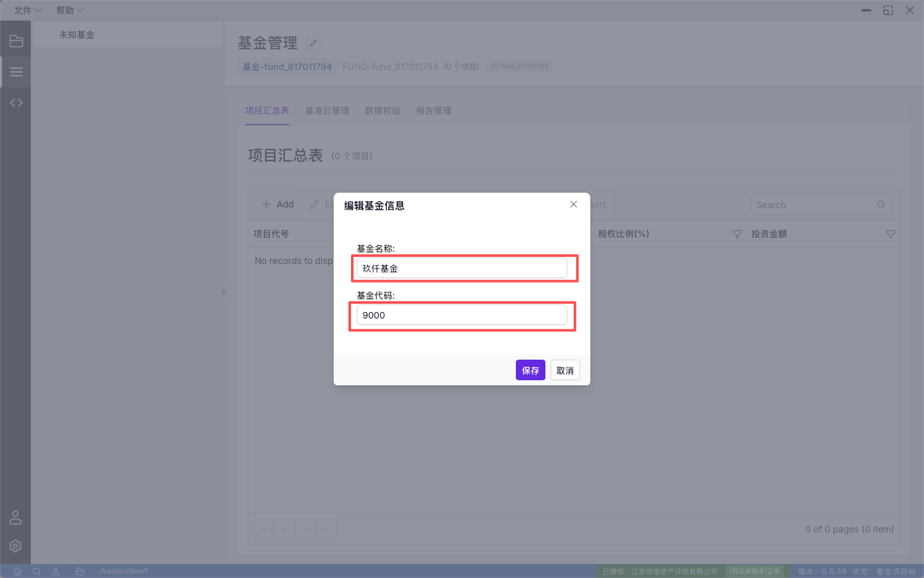
Task: Go to the last page arrow
Action: coord(326,529)
